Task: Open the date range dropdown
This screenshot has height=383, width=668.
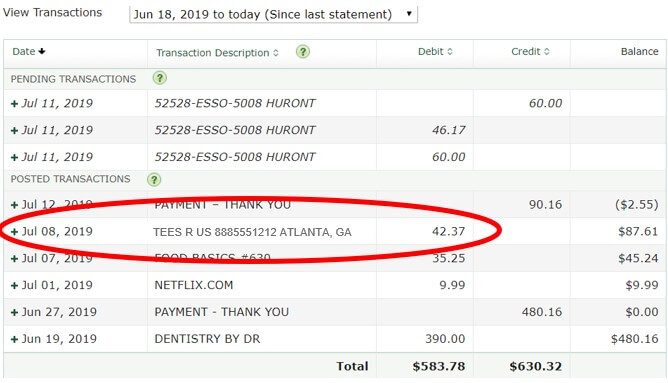Action: tap(274, 14)
